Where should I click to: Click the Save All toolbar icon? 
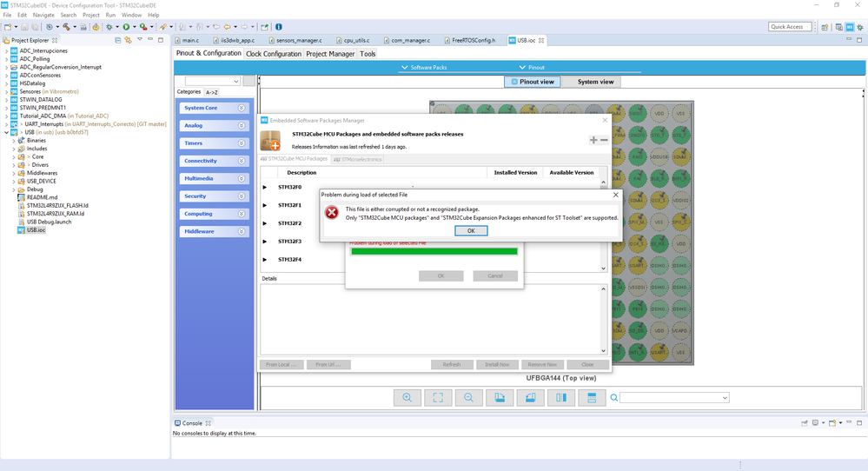(35, 27)
